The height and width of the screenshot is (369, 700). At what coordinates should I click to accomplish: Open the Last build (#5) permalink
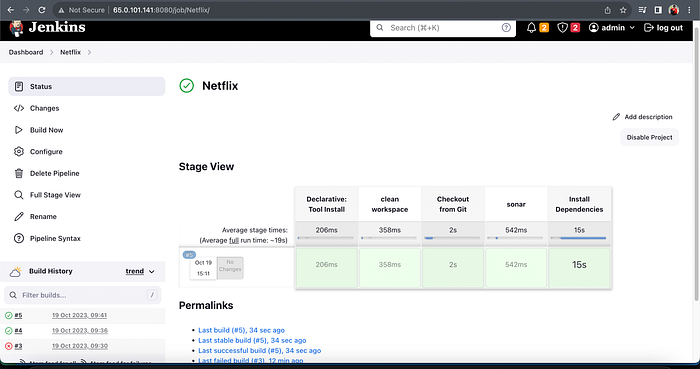241,330
